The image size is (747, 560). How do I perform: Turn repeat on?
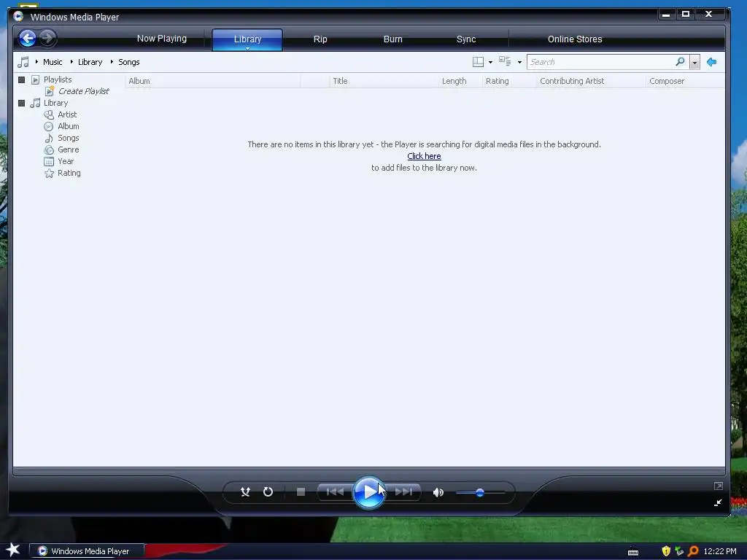268,492
